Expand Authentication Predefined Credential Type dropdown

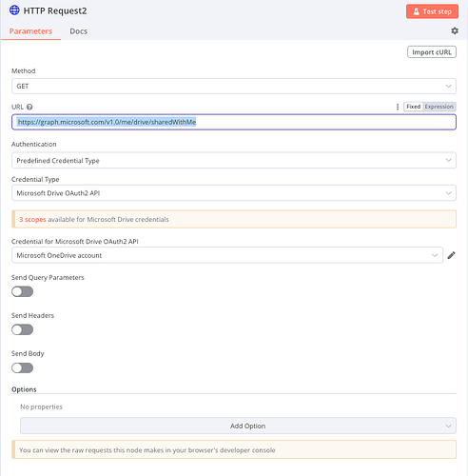tap(234, 160)
